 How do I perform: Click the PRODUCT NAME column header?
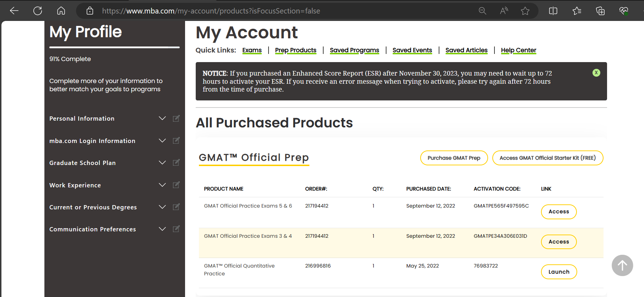223,189
